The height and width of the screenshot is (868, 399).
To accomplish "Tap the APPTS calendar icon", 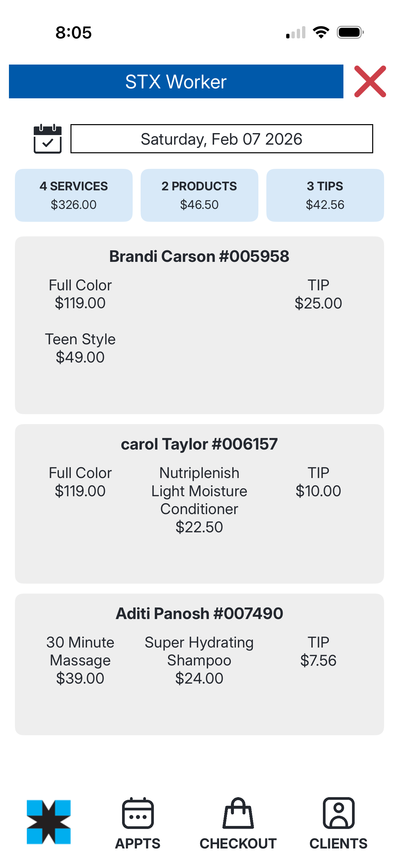I will click(138, 813).
